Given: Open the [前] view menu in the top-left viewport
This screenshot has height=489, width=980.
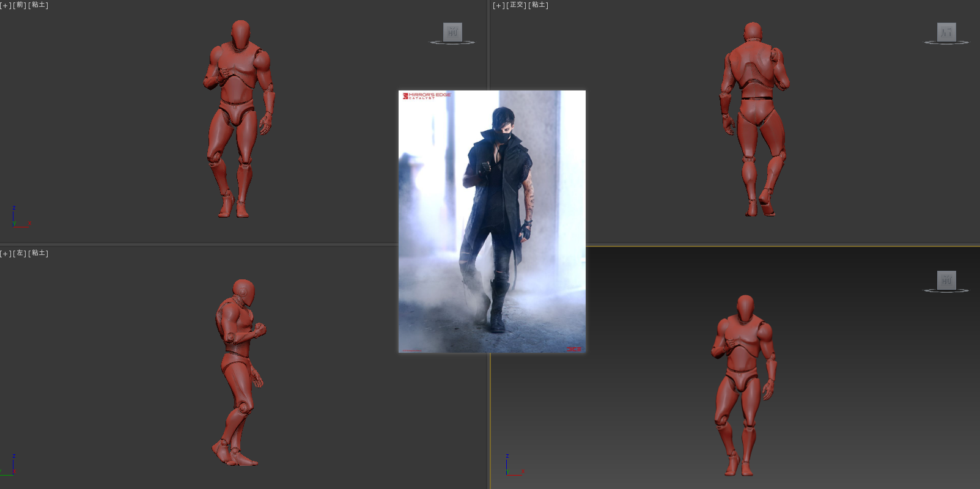Looking at the screenshot, I should click(20, 5).
